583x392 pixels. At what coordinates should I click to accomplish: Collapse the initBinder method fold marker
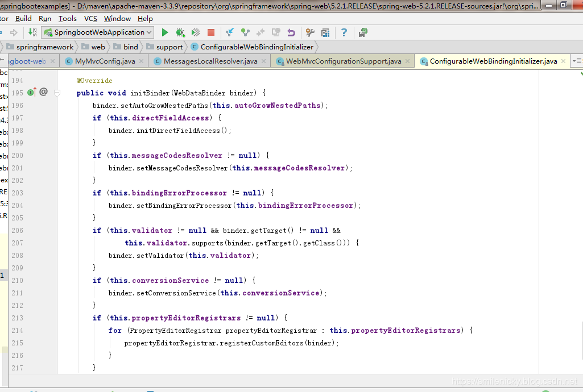tap(57, 93)
